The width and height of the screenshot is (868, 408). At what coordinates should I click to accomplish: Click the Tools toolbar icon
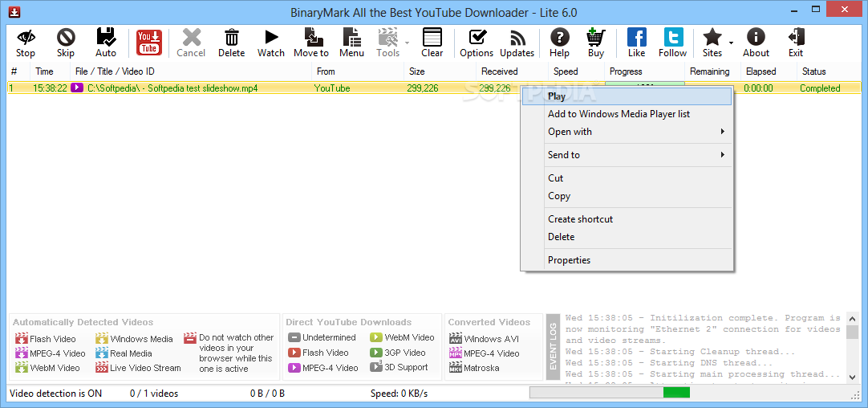(388, 38)
